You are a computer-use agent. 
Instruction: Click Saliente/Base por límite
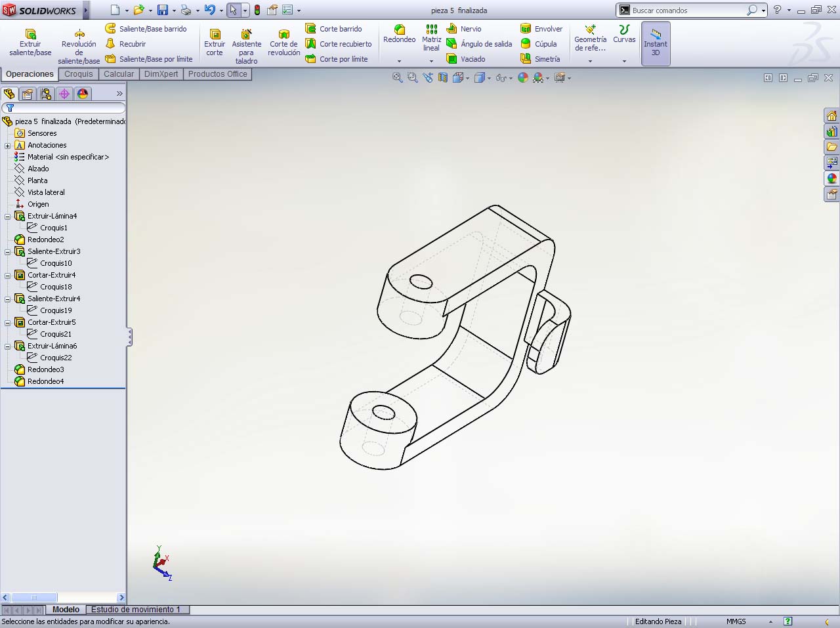149,59
